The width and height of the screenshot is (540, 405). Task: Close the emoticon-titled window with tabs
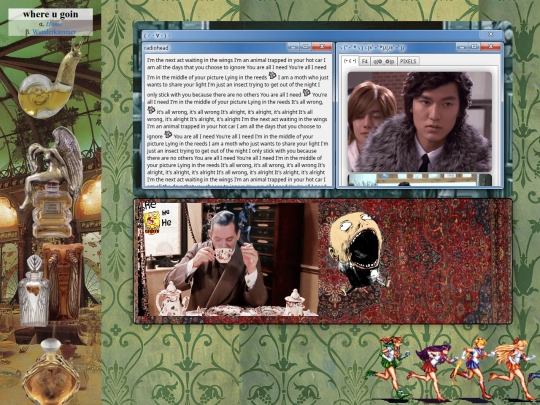(490, 46)
